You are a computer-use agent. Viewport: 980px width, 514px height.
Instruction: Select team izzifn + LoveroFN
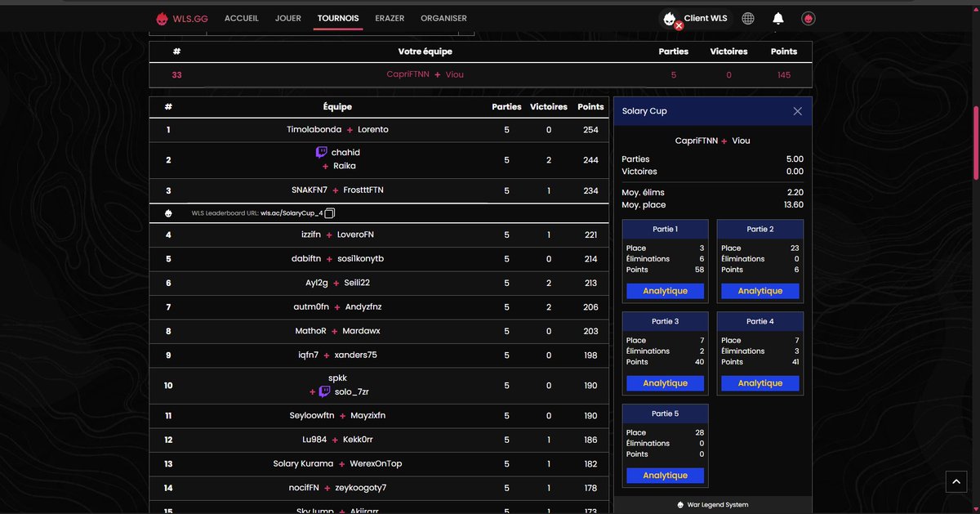click(379, 235)
